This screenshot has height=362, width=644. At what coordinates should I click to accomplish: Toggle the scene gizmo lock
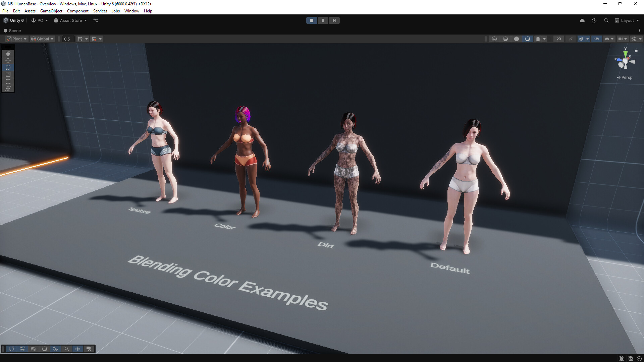tap(636, 50)
